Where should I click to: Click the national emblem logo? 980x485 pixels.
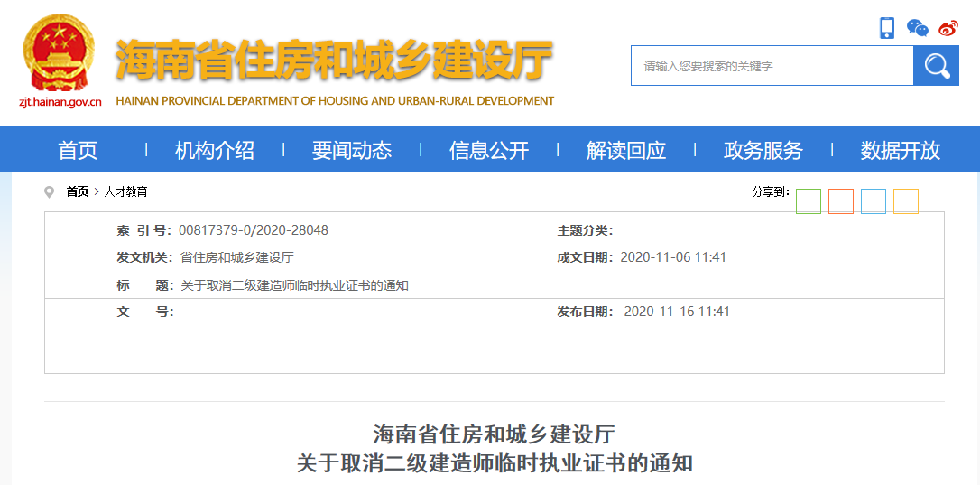point(60,52)
